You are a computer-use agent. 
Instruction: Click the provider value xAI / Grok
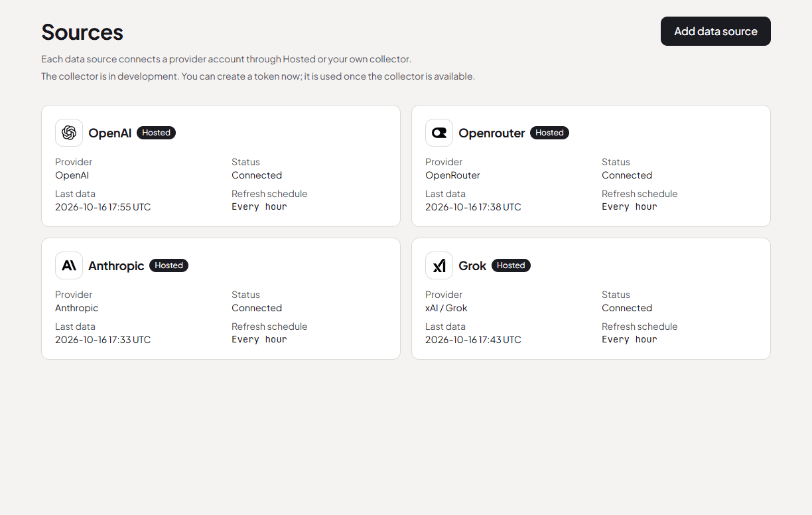[x=446, y=308]
